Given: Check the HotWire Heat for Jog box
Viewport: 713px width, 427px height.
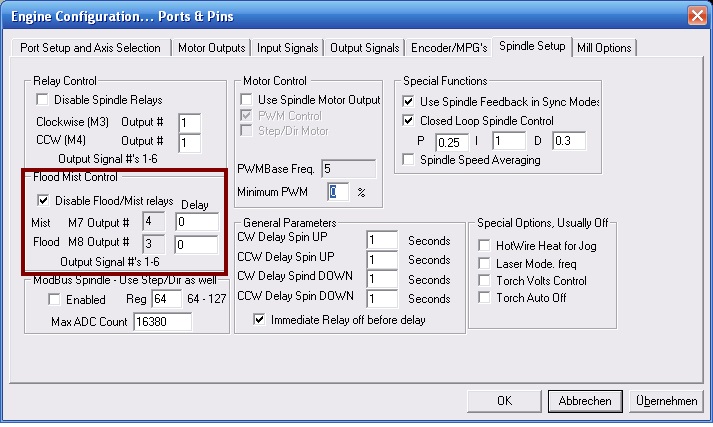Looking at the screenshot, I should 485,245.
